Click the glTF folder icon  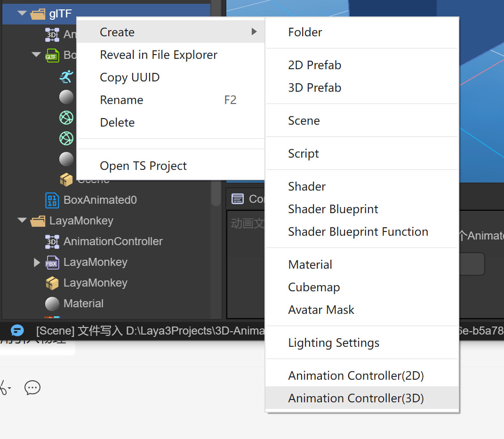[38, 14]
